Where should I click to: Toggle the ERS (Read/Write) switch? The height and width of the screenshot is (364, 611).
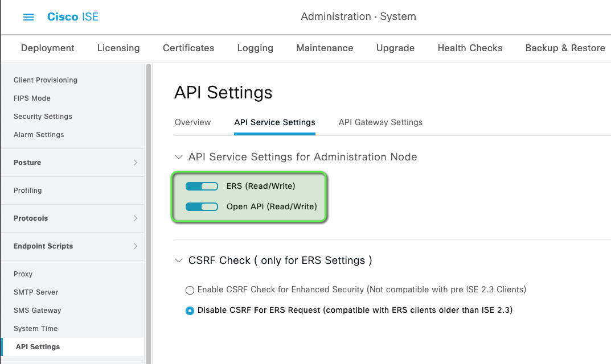(x=202, y=186)
